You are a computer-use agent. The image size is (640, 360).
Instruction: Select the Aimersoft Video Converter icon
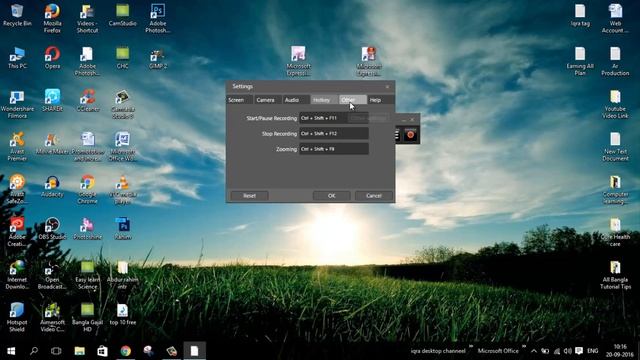click(x=52, y=317)
